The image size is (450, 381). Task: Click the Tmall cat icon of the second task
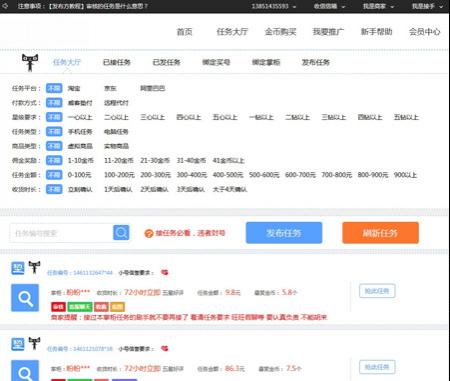pos(34,343)
